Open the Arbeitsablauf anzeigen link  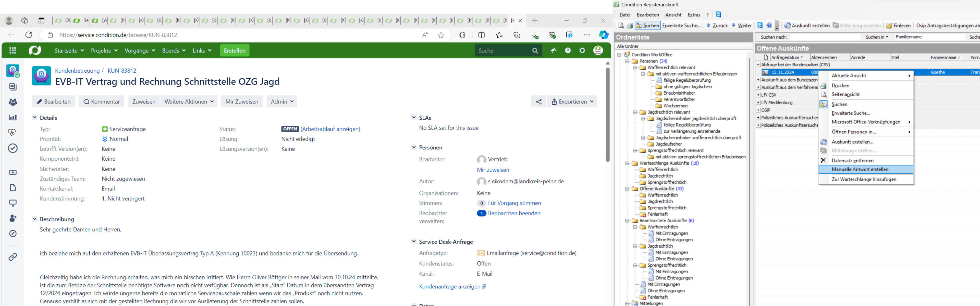[330, 129]
